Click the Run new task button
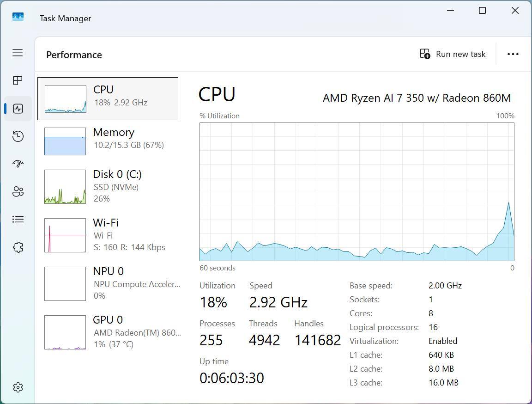 (x=453, y=54)
